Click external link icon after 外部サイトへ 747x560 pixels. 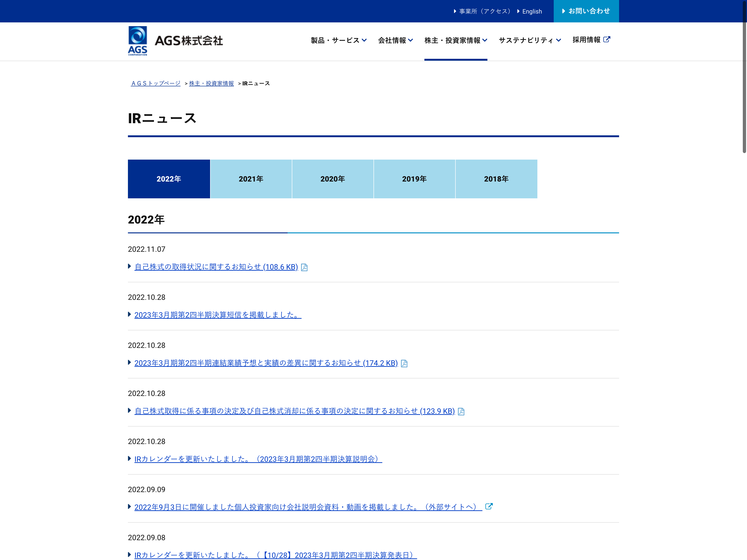[489, 506]
